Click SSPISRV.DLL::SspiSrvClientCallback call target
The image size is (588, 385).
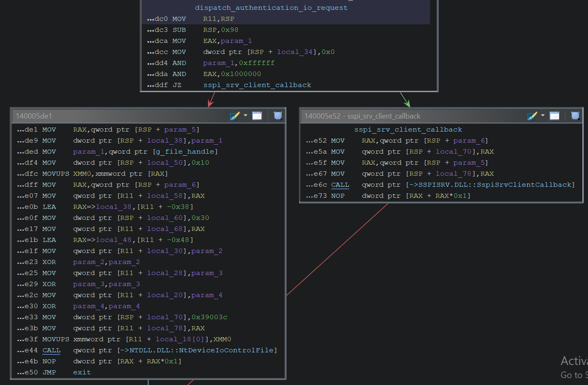(x=495, y=185)
